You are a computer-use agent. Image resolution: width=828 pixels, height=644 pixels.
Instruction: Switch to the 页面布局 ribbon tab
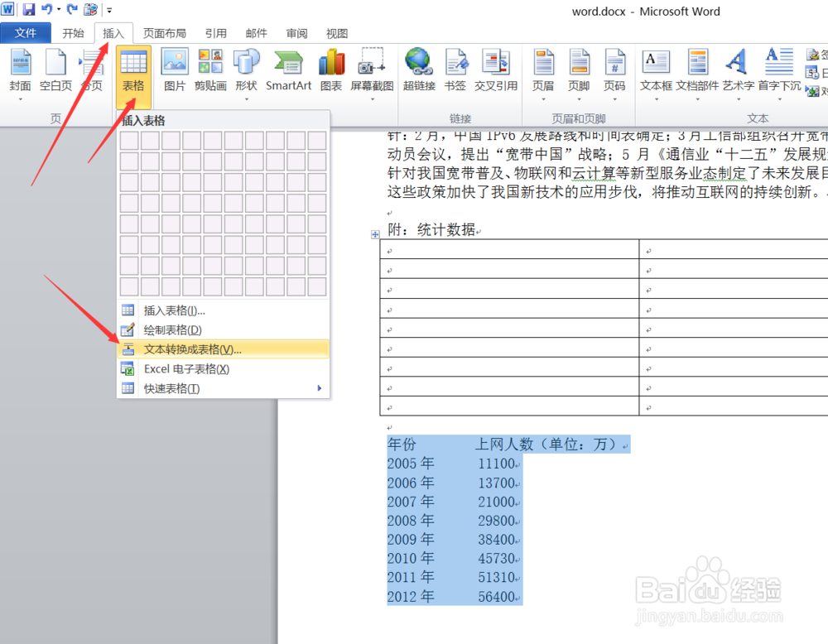click(164, 32)
